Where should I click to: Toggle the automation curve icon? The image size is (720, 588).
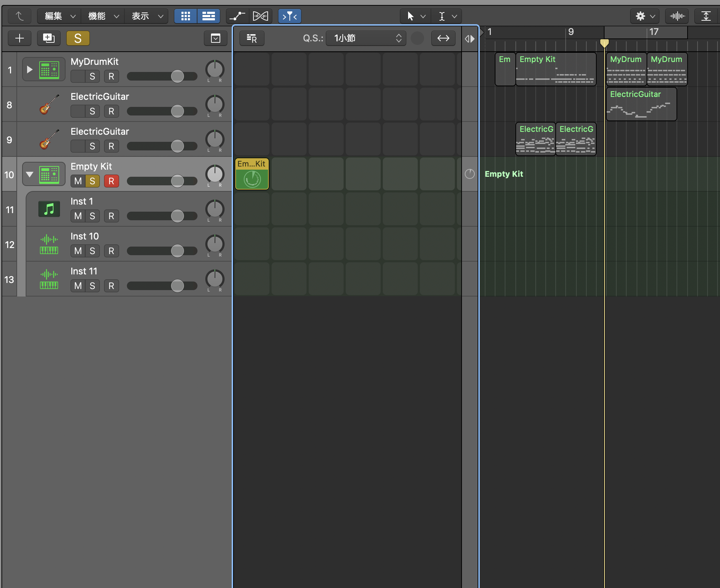pos(237,16)
